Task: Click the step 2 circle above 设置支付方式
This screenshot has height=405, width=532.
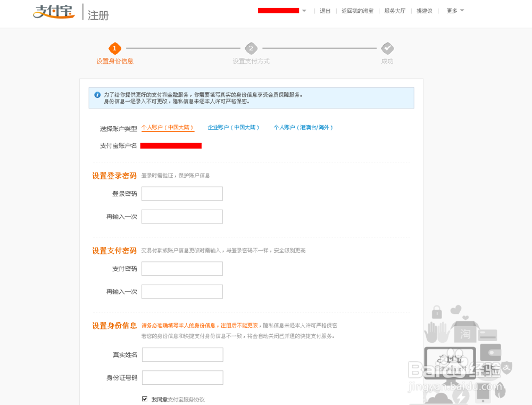Action: click(251, 48)
